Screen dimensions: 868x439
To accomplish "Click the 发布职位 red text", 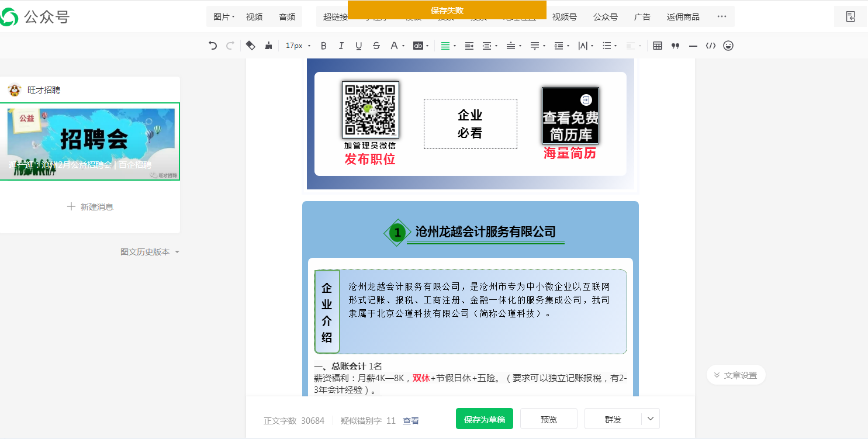I will (370, 159).
